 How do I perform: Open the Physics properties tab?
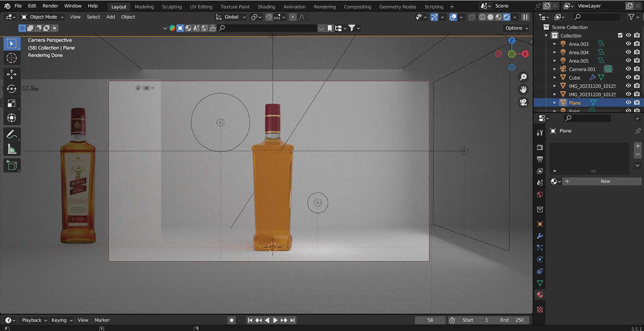point(540,260)
